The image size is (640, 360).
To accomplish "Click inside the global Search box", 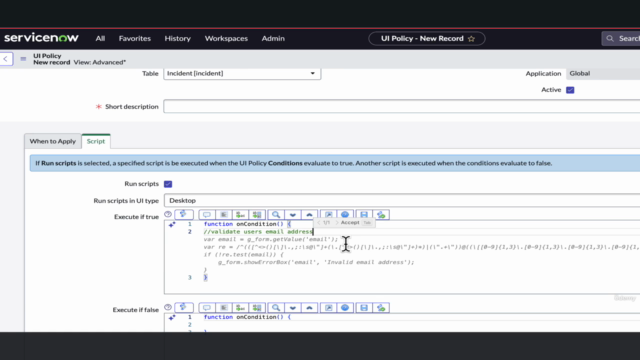I will 622,38.
